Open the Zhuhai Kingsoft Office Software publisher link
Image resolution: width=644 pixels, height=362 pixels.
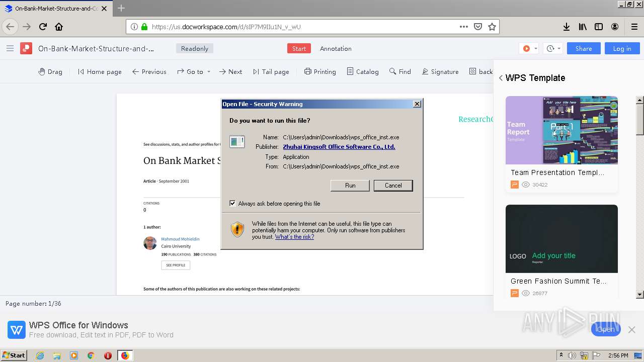(x=339, y=147)
